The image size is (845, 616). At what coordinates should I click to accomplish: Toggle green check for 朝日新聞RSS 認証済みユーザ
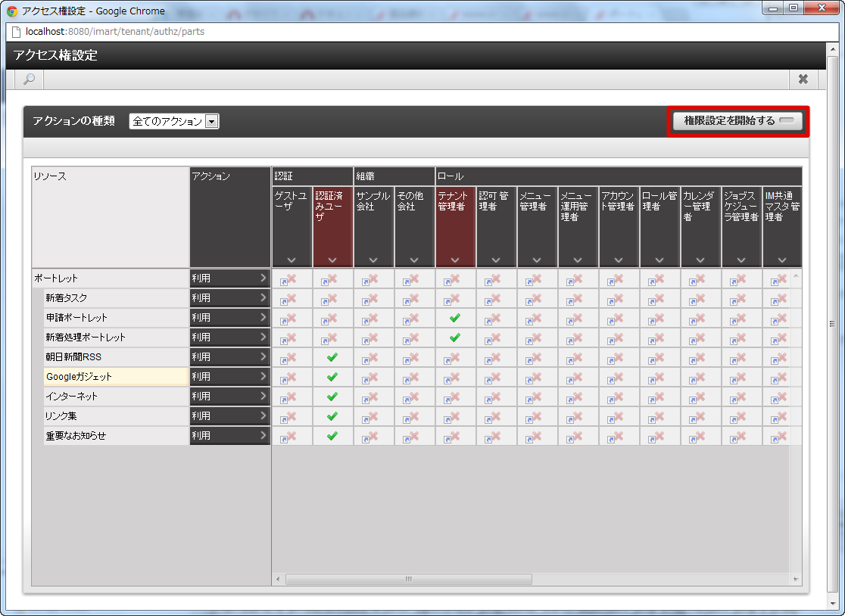coord(332,357)
